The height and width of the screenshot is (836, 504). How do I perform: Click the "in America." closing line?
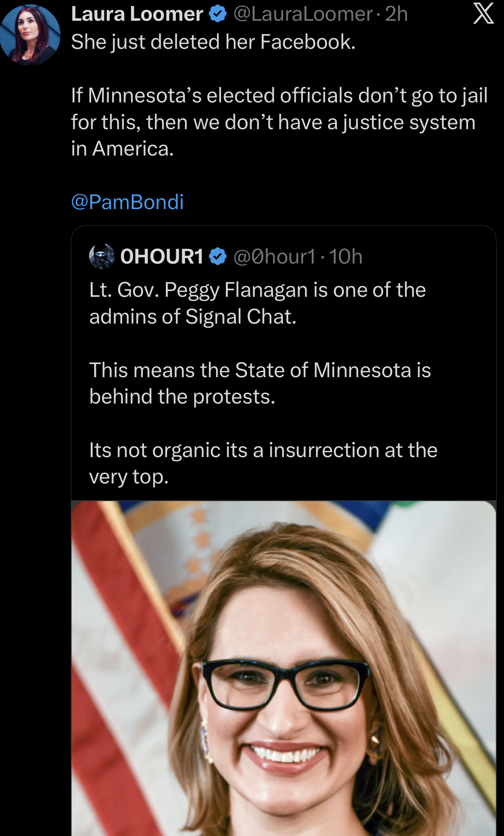point(123,149)
